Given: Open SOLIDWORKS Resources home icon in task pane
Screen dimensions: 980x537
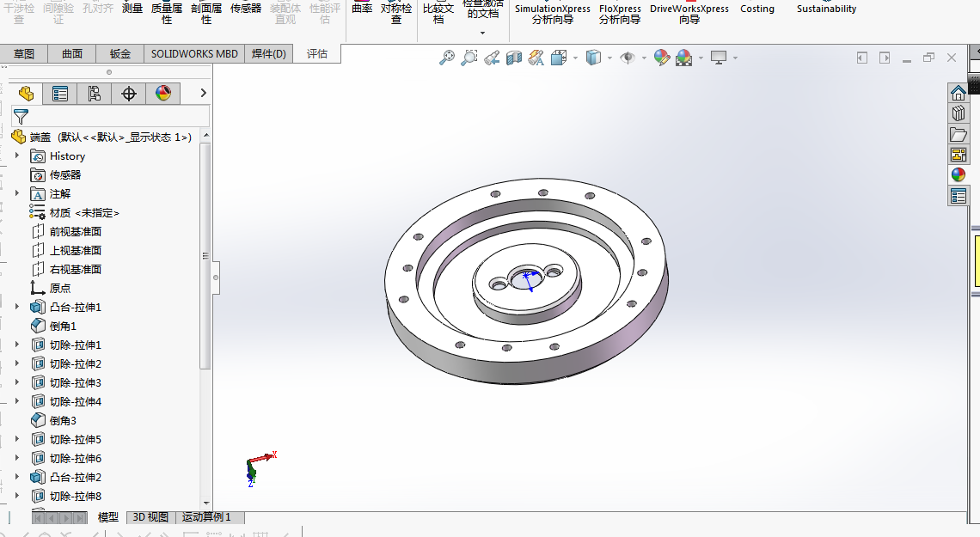Looking at the screenshot, I should coord(959,93).
